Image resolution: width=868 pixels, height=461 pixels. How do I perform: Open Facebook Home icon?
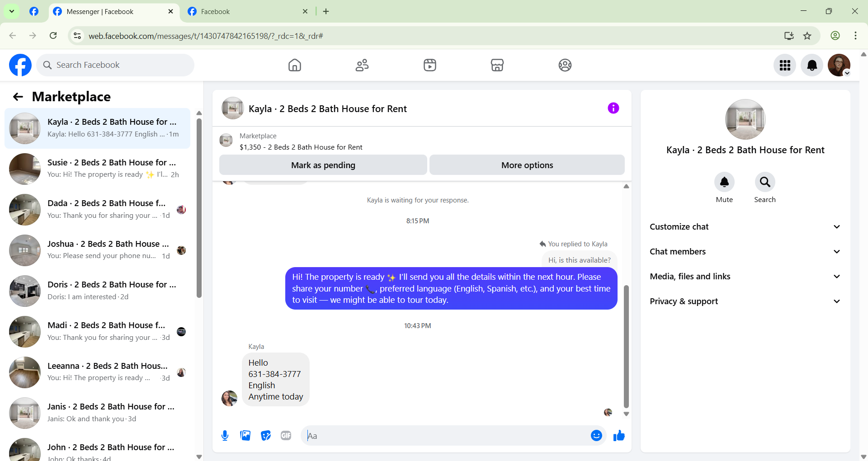[295, 65]
